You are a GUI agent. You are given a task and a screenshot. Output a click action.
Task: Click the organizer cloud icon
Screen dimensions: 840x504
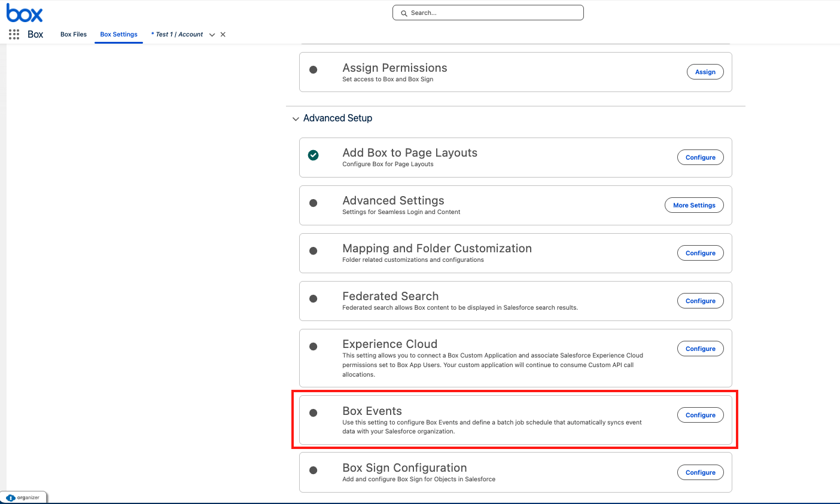(x=11, y=497)
